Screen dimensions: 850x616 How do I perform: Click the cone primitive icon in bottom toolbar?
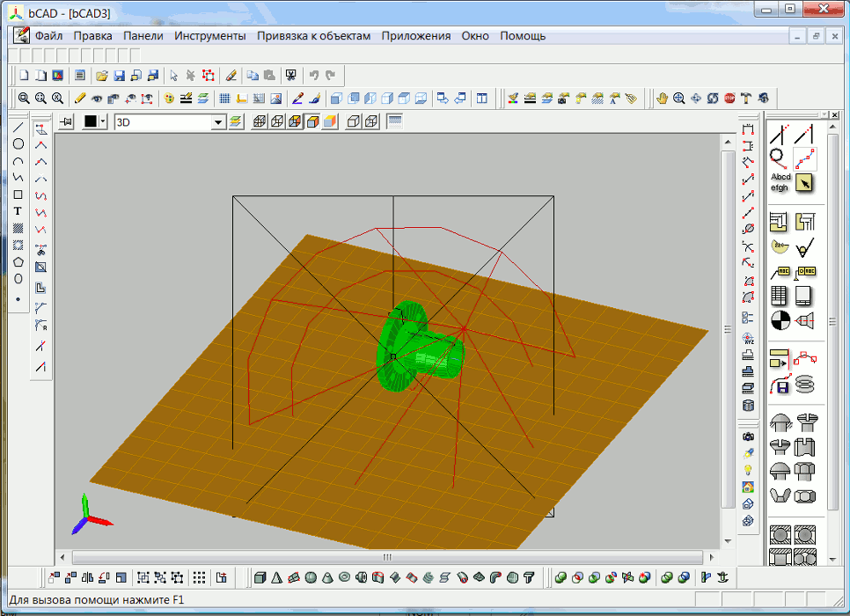(x=327, y=578)
